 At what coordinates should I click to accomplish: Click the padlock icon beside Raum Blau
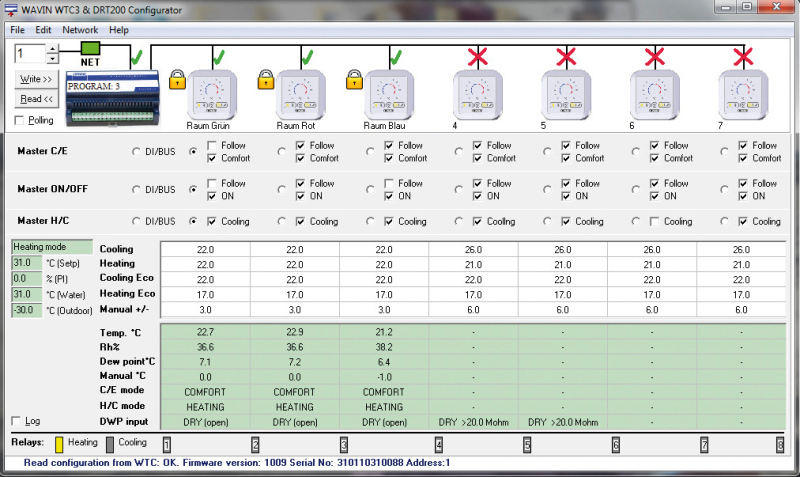(354, 80)
